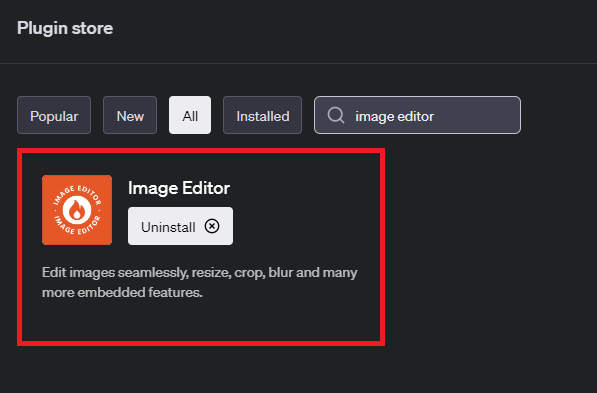The image size is (597, 393).
Task: Focus the plugin search field
Action: [x=417, y=115]
